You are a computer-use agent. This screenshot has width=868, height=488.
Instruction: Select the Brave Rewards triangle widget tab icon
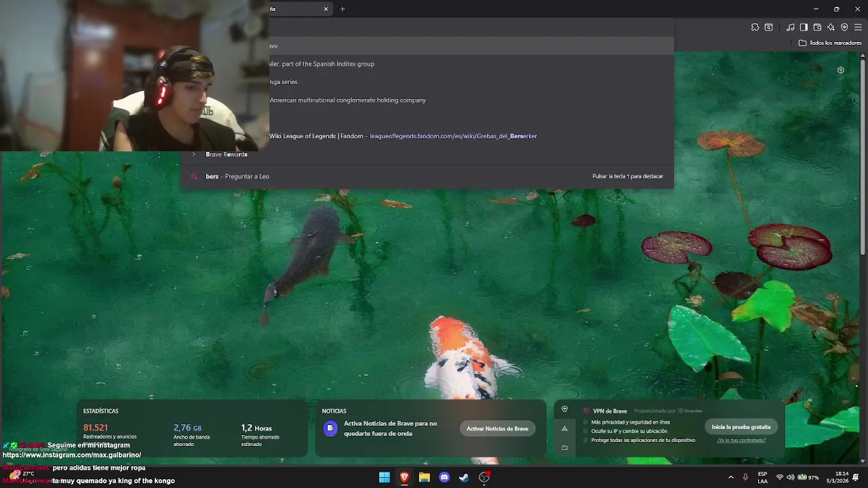[x=564, y=428]
